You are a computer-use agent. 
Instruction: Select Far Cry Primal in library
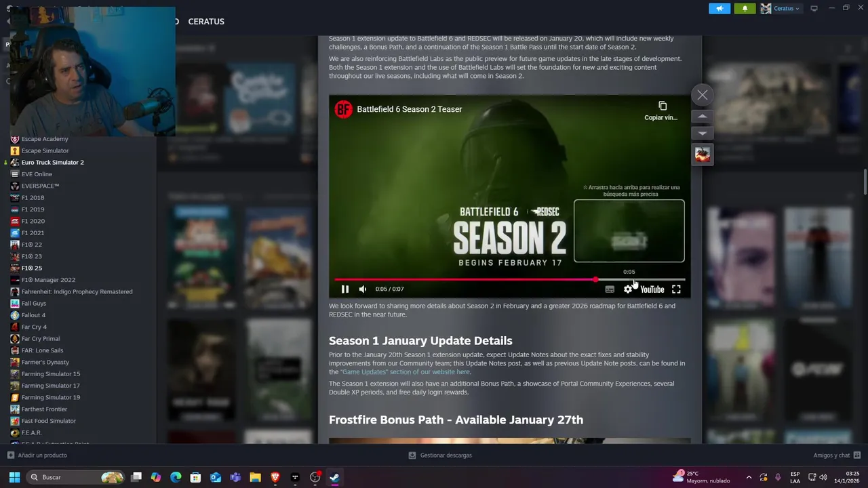41,339
